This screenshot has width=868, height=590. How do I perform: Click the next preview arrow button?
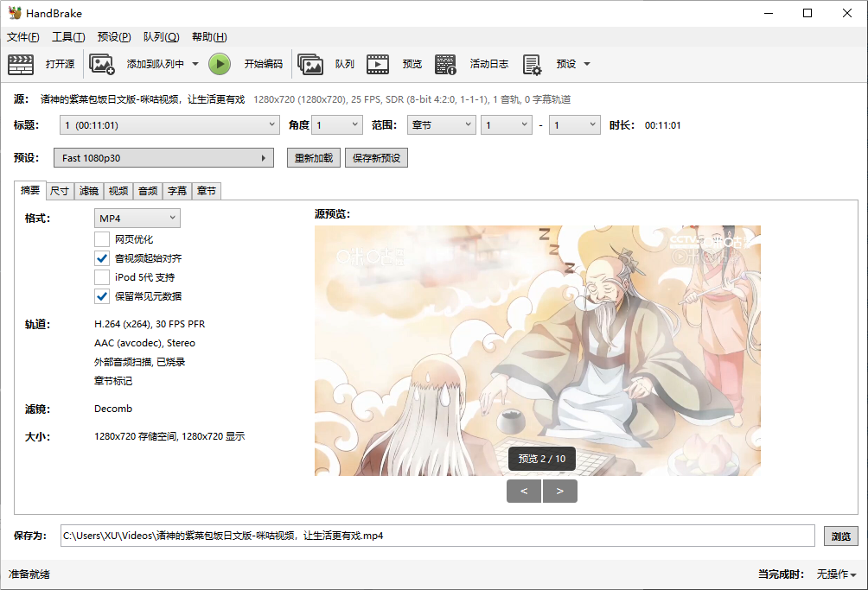click(560, 492)
